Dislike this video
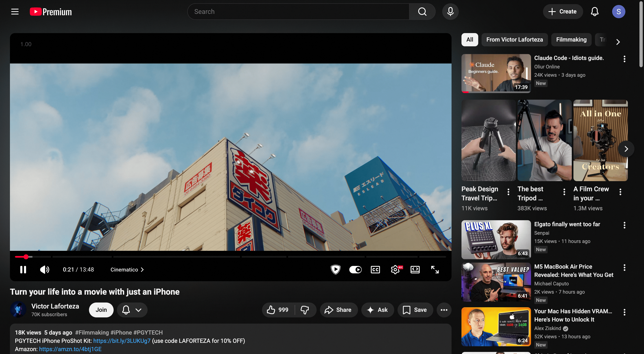Viewport: 644px width, 354px height. [x=304, y=310]
